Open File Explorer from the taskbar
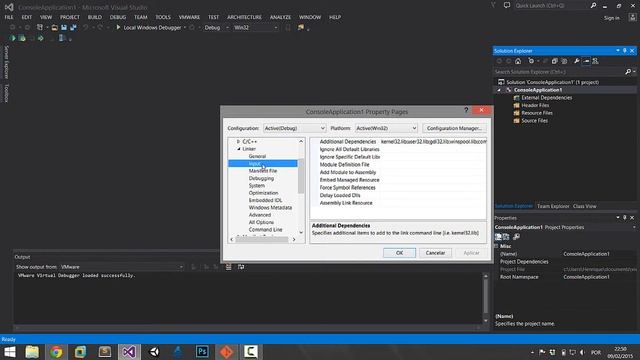 pos(32,352)
